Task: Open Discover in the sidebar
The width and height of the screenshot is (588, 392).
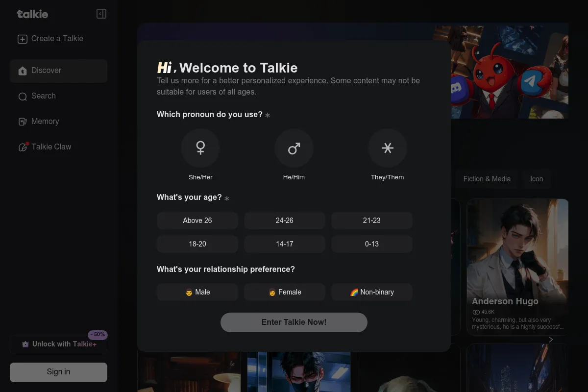Action: pos(58,71)
